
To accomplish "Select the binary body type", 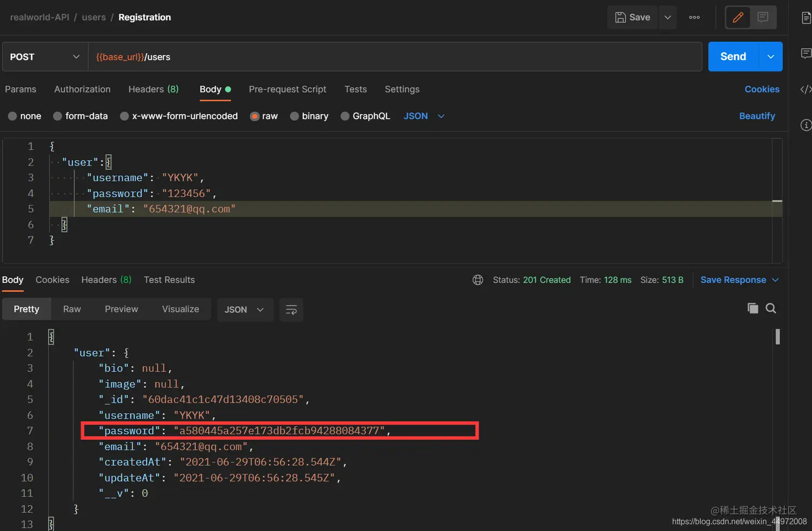I will pos(309,116).
